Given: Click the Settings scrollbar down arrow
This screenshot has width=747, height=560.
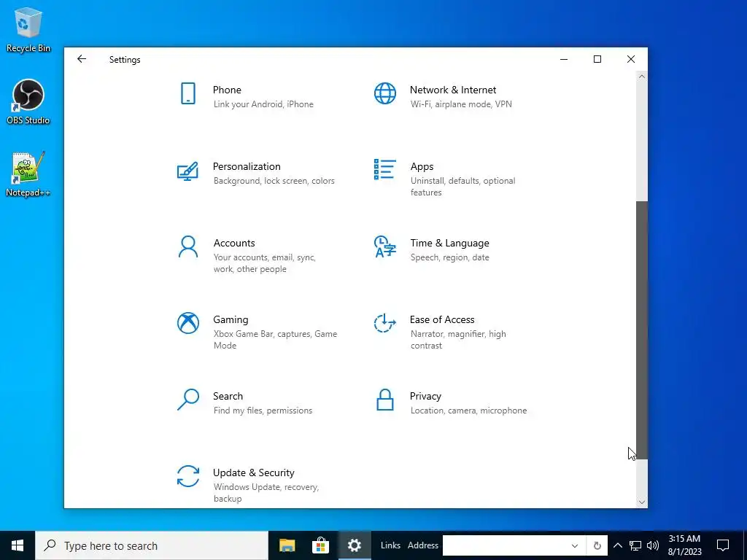Looking at the screenshot, I should click(x=642, y=502).
